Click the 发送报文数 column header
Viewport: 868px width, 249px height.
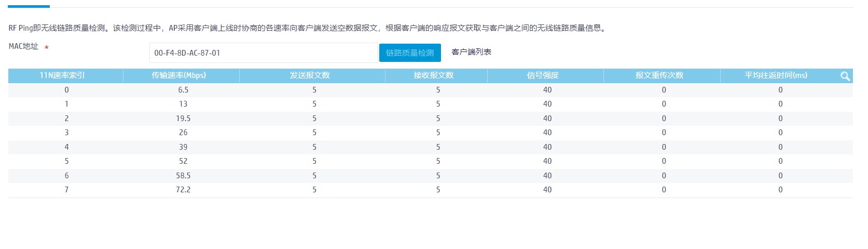tap(310, 75)
